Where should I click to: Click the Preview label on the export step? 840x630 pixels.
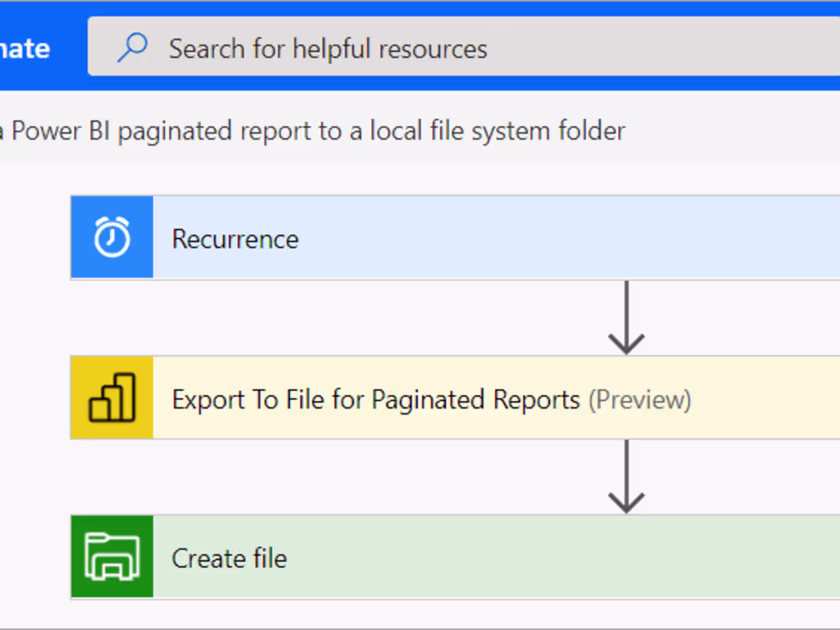(641, 399)
